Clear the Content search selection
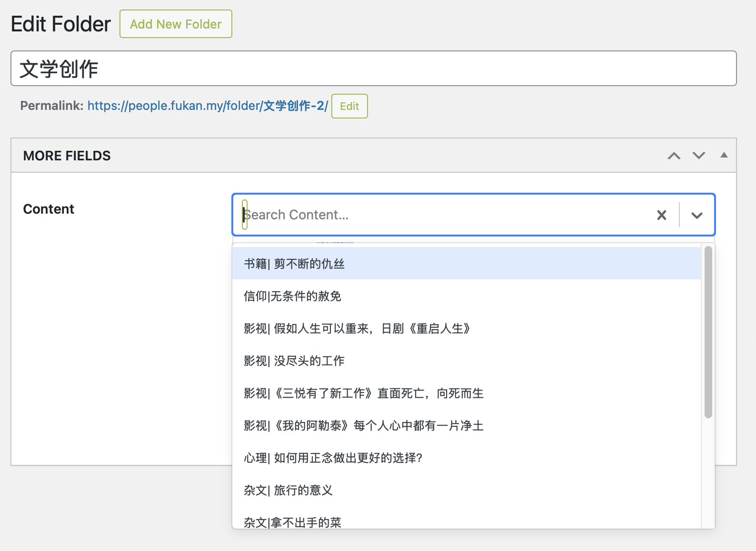This screenshot has height=551, width=756. tap(661, 215)
